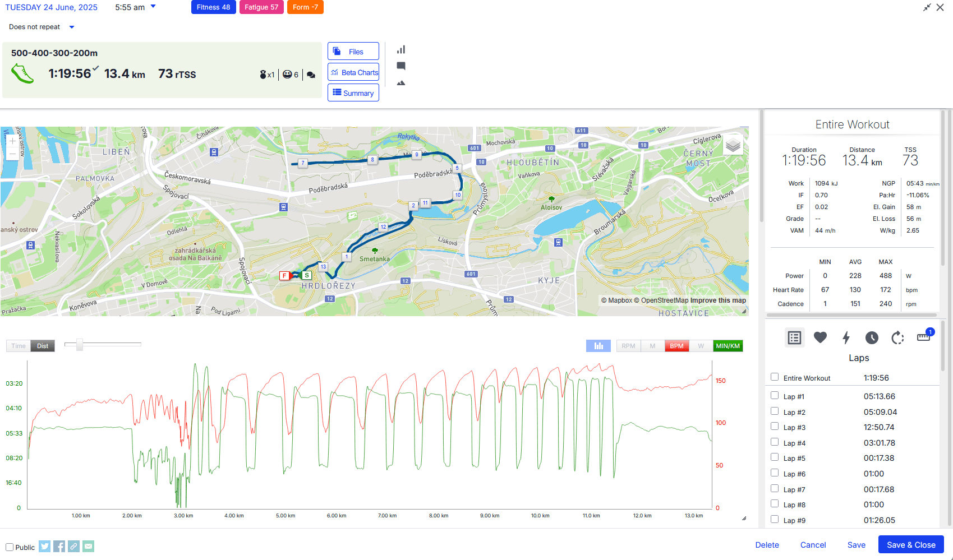Viewport: 953px width, 560px height.
Task: Open the Summary view
Action: tap(353, 92)
